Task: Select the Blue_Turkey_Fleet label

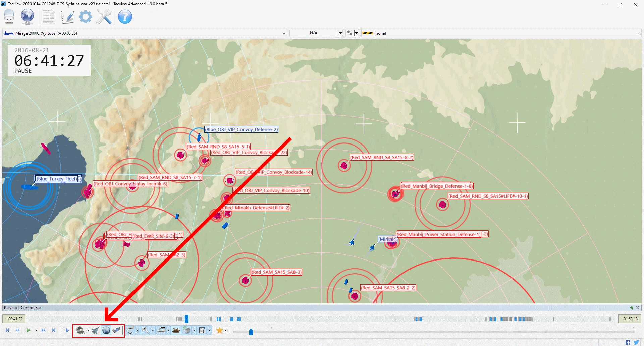Action: click(x=57, y=179)
